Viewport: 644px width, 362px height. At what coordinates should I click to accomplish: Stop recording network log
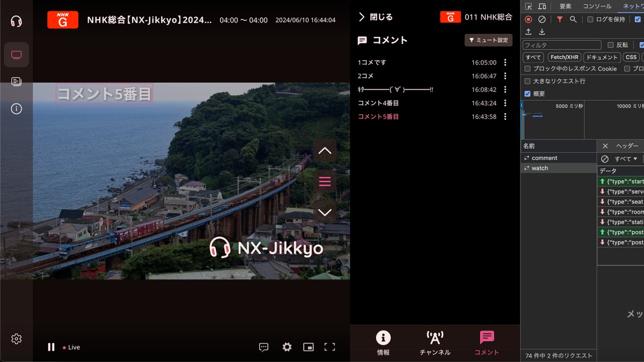(529, 19)
